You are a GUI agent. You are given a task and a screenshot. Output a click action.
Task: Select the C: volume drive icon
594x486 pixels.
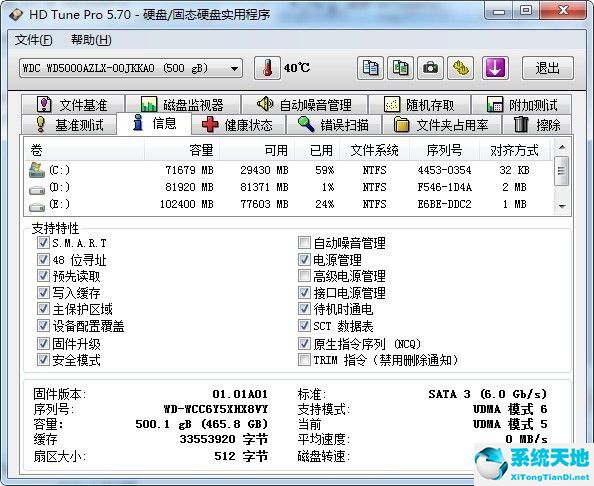click(37, 170)
